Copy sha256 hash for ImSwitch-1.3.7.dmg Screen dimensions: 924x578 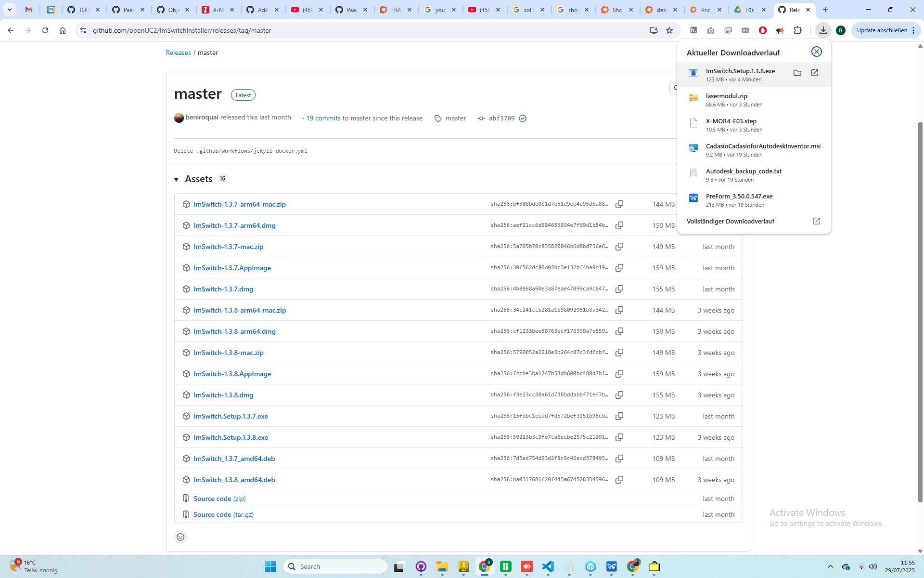[x=619, y=289]
